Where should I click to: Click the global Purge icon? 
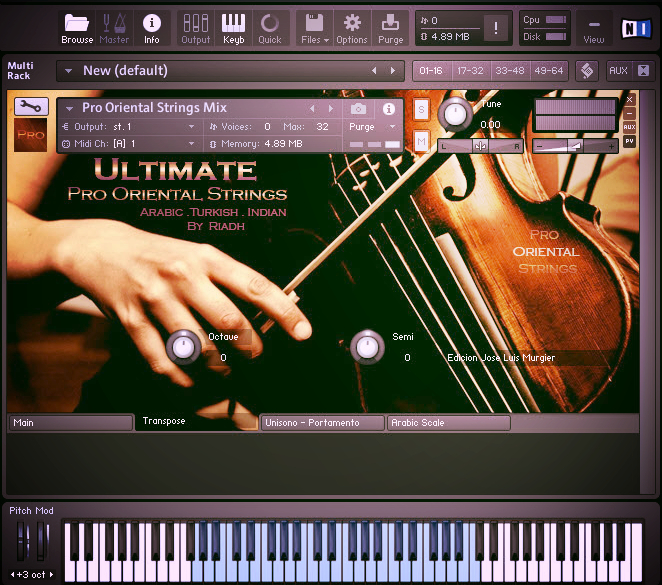[x=391, y=29]
